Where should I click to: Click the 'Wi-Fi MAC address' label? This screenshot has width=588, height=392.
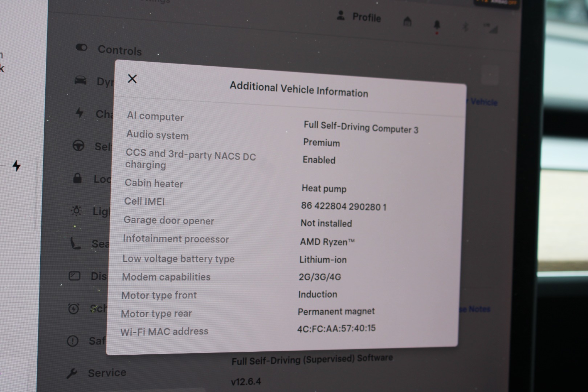point(164,331)
